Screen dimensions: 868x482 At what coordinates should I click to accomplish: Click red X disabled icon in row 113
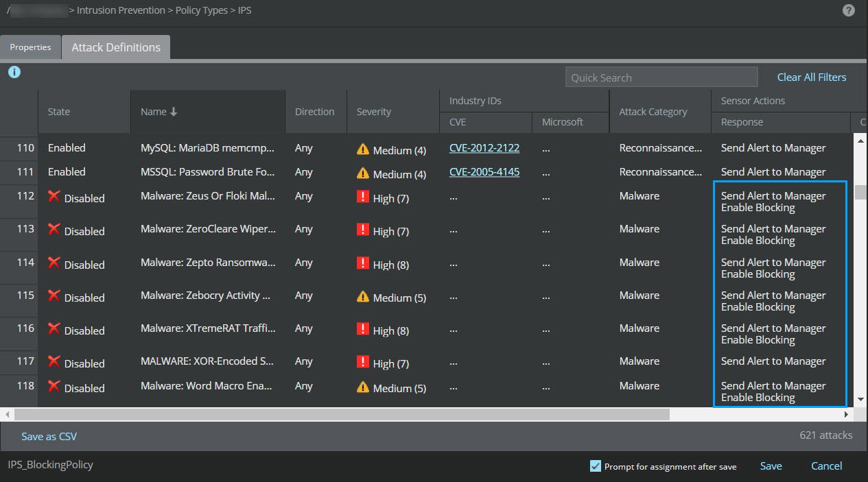[x=54, y=229]
